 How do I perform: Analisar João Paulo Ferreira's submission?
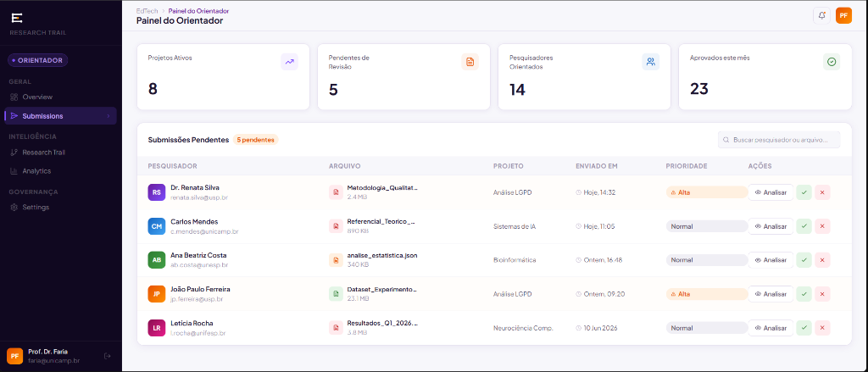pyautogui.click(x=771, y=294)
